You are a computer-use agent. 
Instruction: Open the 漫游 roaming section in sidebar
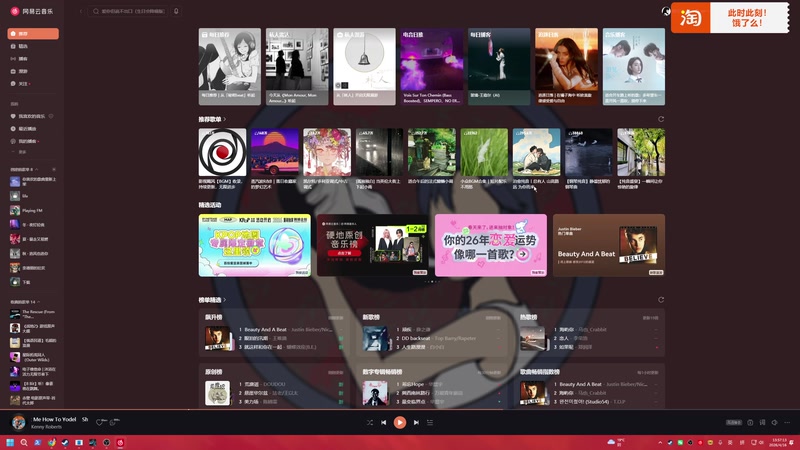coord(33,71)
